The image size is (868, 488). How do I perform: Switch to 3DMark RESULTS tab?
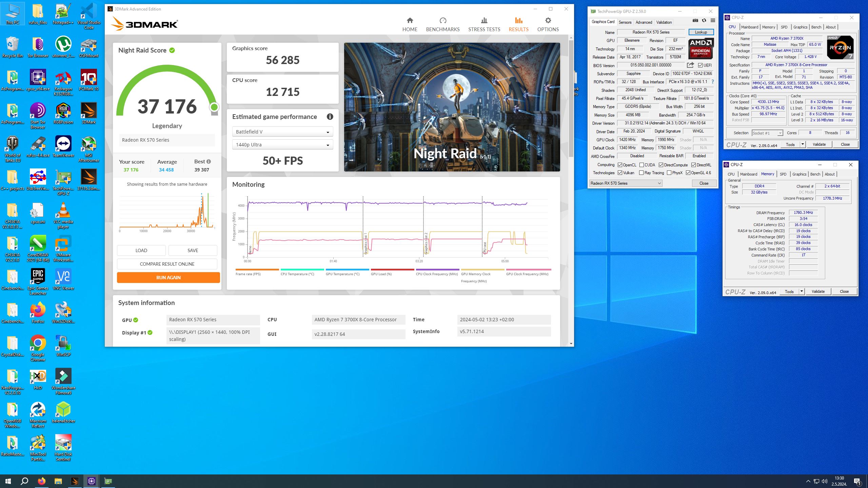tap(518, 25)
